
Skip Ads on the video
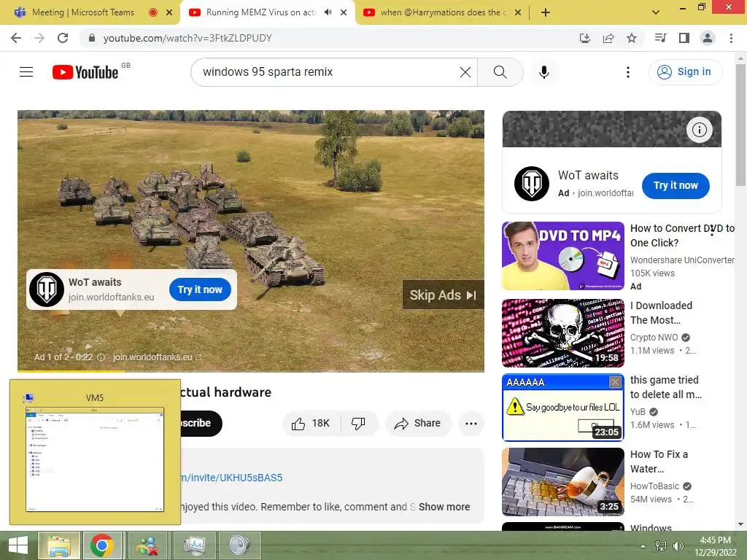[x=443, y=295]
